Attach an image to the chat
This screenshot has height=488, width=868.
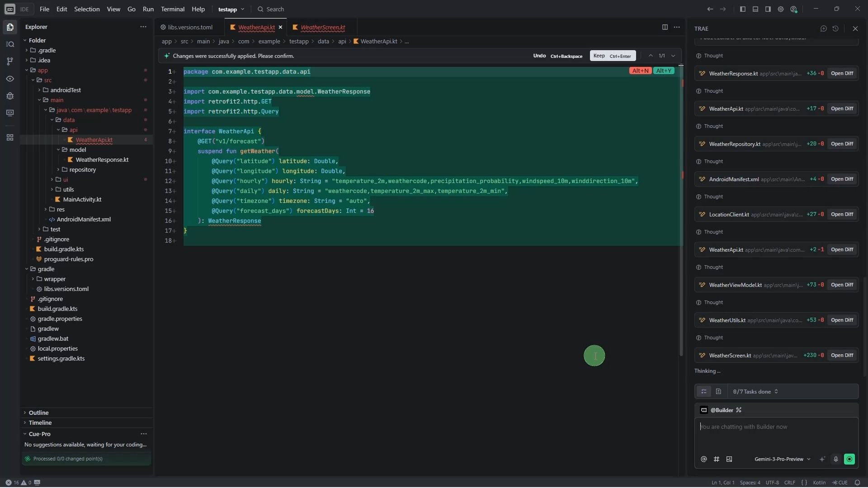(x=729, y=459)
